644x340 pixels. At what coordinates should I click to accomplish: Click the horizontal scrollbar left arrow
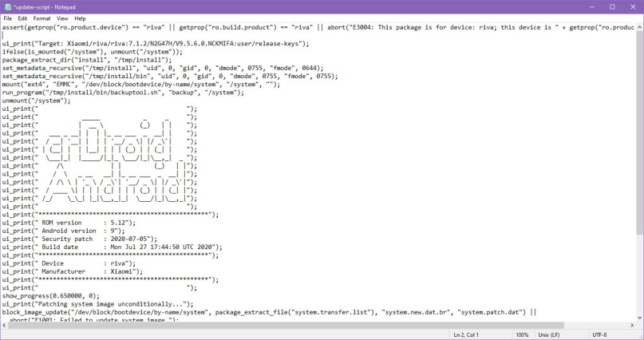4,325
